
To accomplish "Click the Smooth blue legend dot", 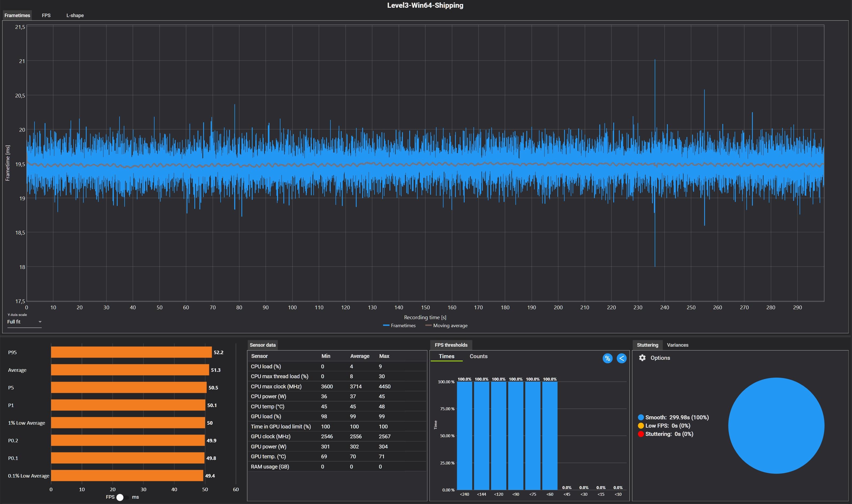I will [641, 417].
